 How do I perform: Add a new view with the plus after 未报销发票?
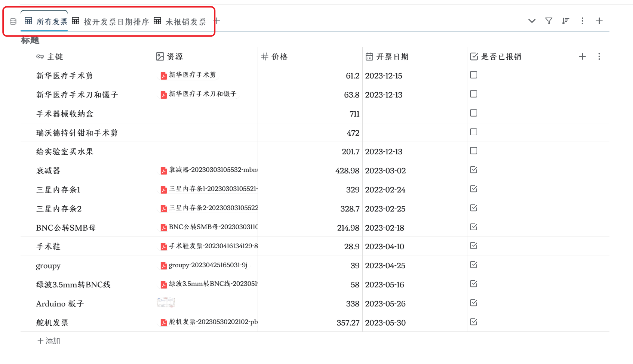(217, 21)
